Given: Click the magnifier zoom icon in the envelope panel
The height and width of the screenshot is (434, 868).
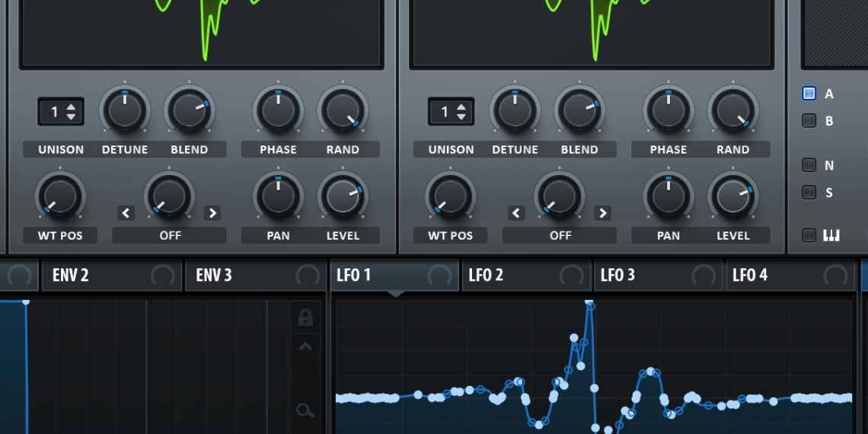Looking at the screenshot, I should pyautogui.click(x=305, y=411).
